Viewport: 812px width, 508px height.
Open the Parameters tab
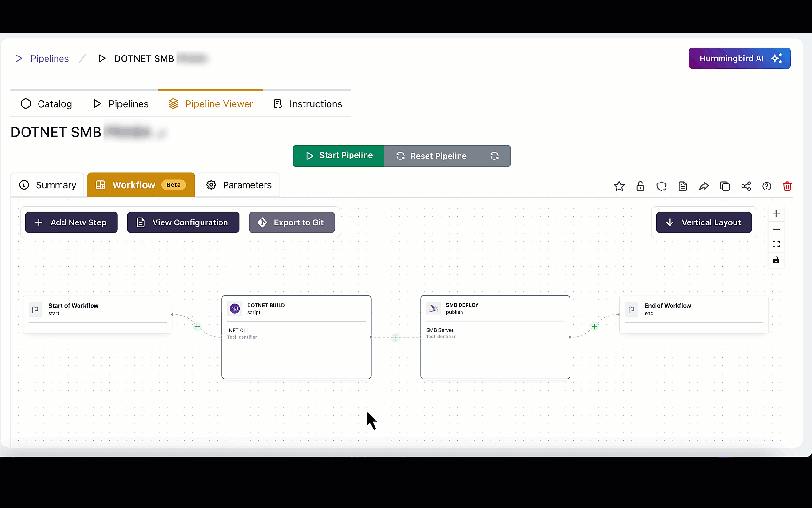[239, 185]
